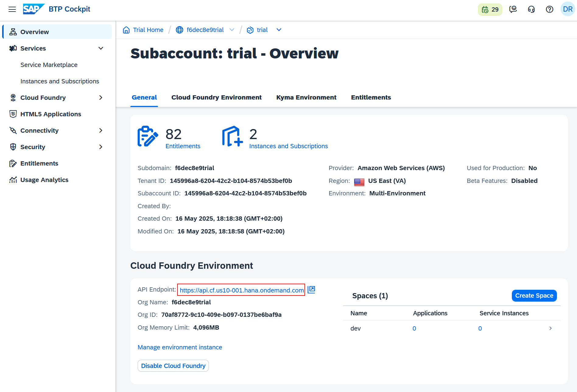Open the f6dec8e9trial breadcrumb dropdown arrow

(232, 30)
